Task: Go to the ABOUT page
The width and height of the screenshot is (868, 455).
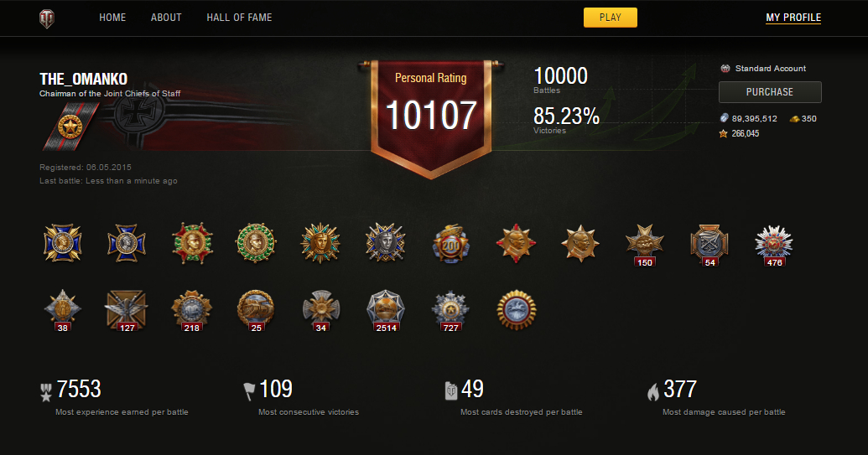Action: point(166,18)
